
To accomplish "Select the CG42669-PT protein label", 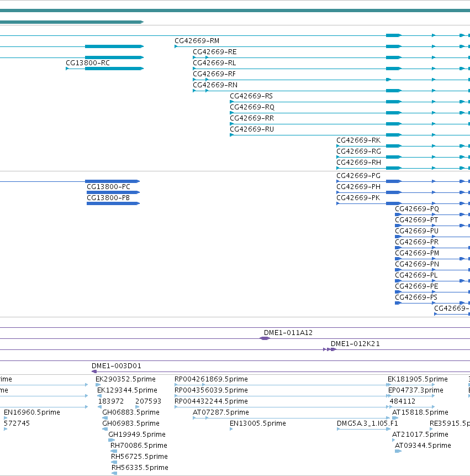I will [x=416, y=220].
